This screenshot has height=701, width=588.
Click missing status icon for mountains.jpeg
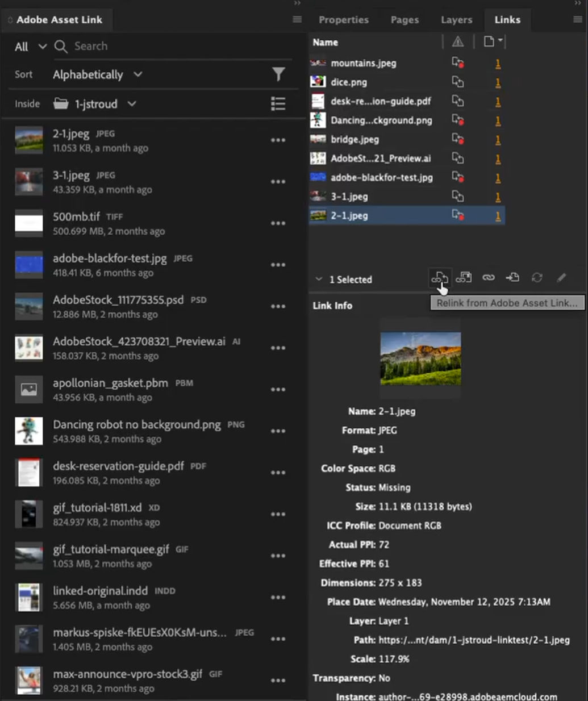click(458, 63)
